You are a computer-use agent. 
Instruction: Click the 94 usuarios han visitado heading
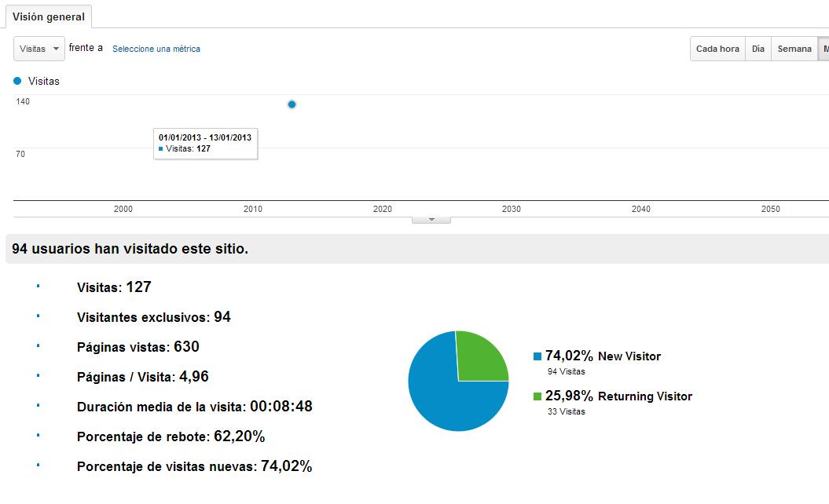pyautogui.click(x=130, y=249)
